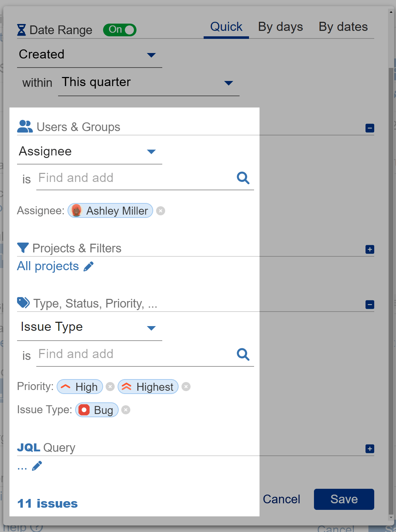Click the search magnifier in the Issue Type field
The height and width of the screenshot is (532, 396).
coord(243,354)
